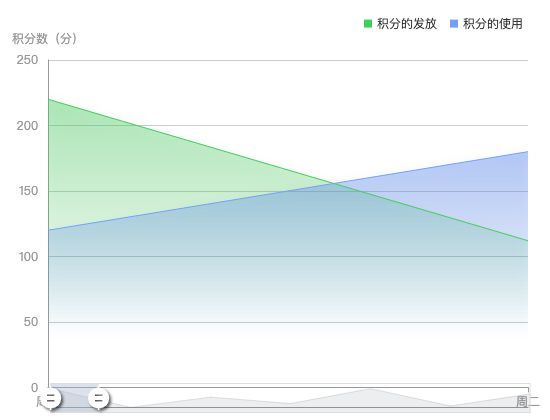Viewport: 550px width, 420px height.
Task: Click the green line end point on right edge
Action: tap(528, 241)
